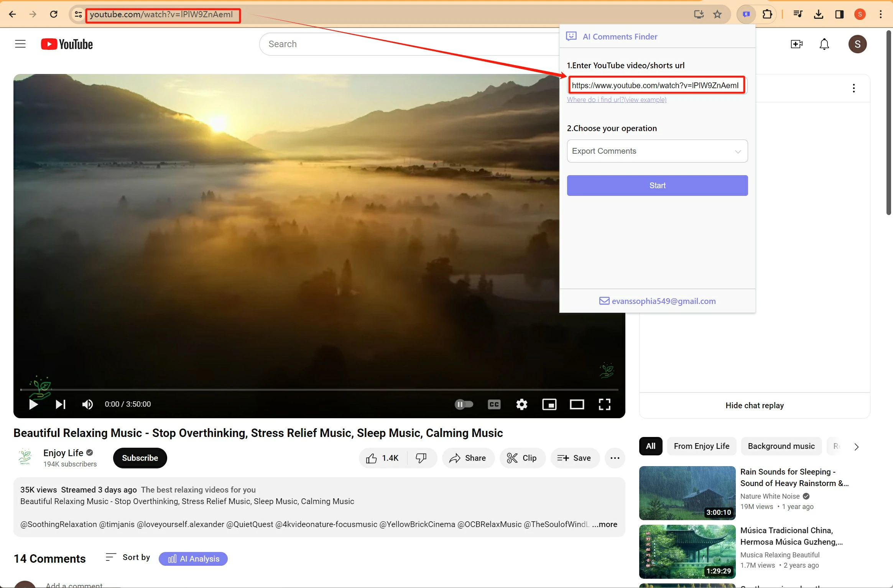
Task: Open Chrome profile avatar S
Action: point(860,15)
